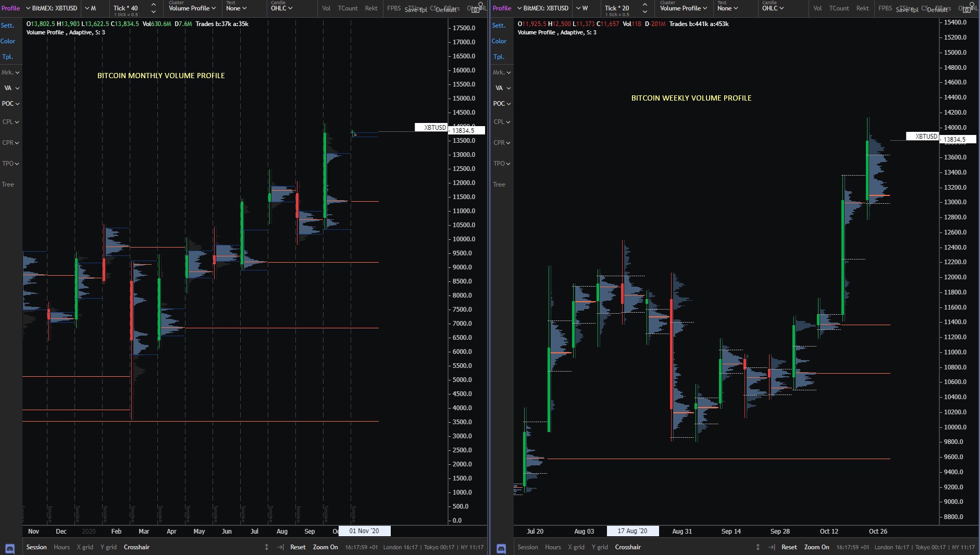Image resolution: width=980 pixels, height=555 pixels.
Task: Toggle Session lines in right chart
Action: [x=528, y=547]
